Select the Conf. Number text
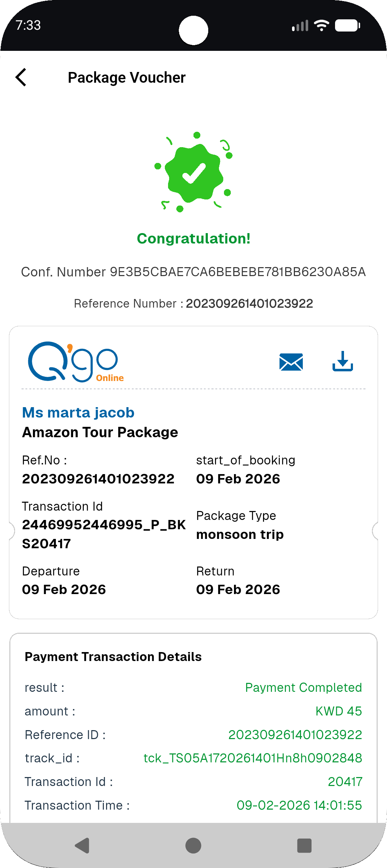The height and width of the screenshot is (868, 387). (x=193, y=272)
